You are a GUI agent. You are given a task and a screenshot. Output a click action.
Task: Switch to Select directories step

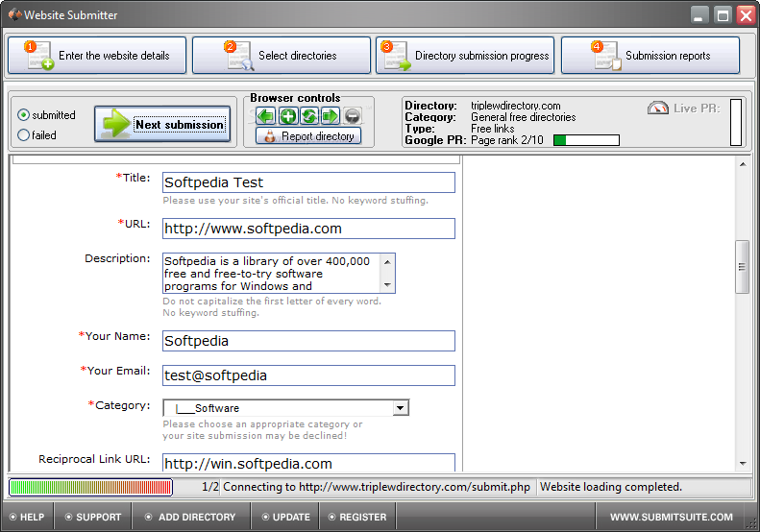click(282, 56)
